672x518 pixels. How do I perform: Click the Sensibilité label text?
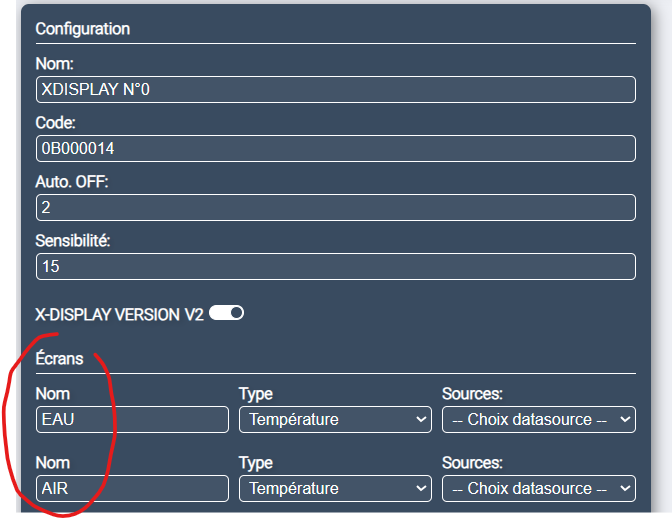point(72,241)
